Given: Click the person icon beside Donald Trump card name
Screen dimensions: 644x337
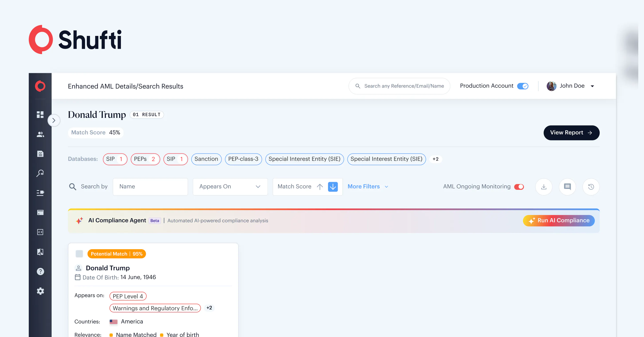Looking at the screenshot, I should 78,268.
